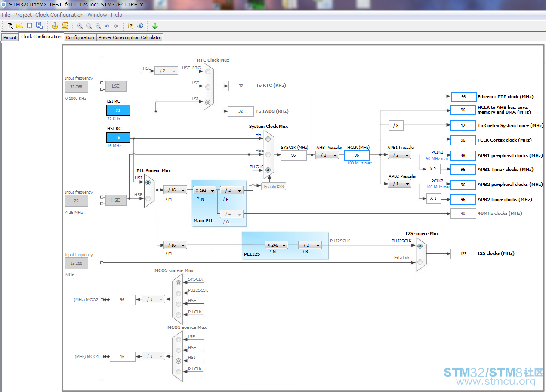Screen dimensions: 546x392
Task: Select LSI in RTC Clock Mux
Action: 208,102
